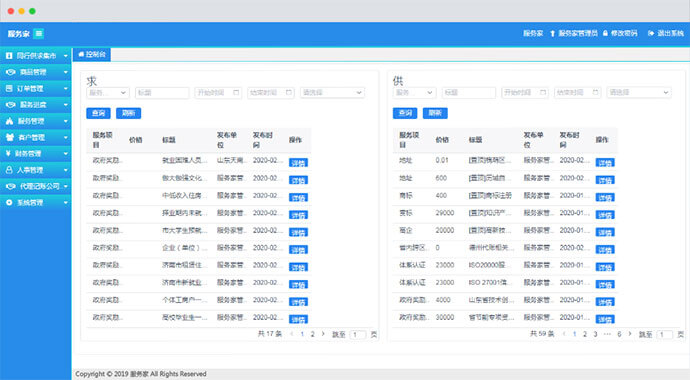Open 订单管理 via its list icon

point(9,88)
